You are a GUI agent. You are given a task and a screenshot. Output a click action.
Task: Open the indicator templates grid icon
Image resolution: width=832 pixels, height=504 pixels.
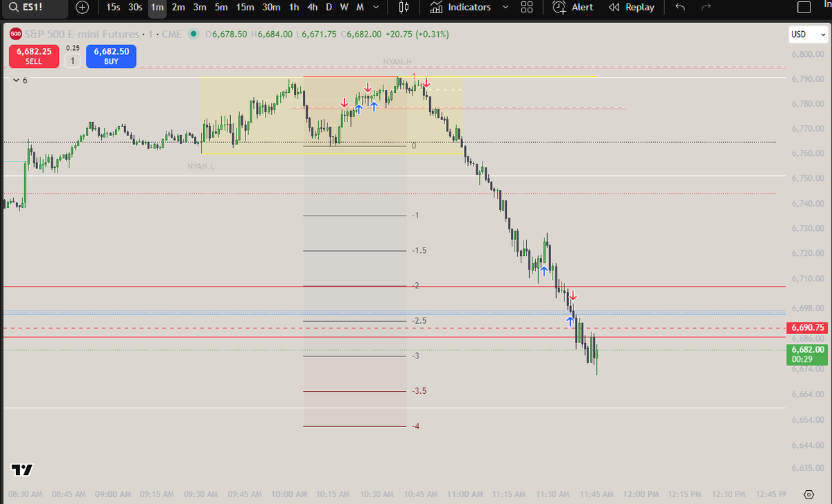point(527,8)
